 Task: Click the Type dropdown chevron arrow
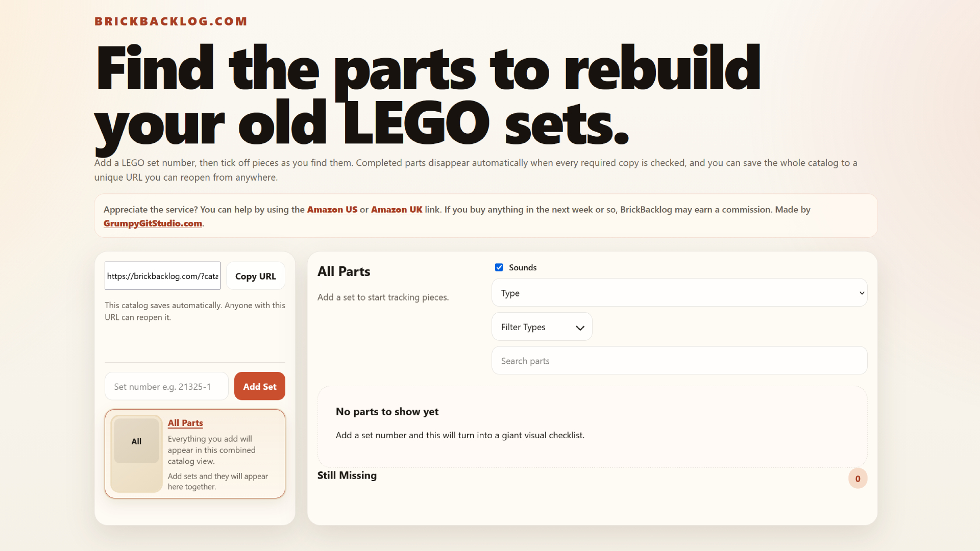click(x=861, y=292)
